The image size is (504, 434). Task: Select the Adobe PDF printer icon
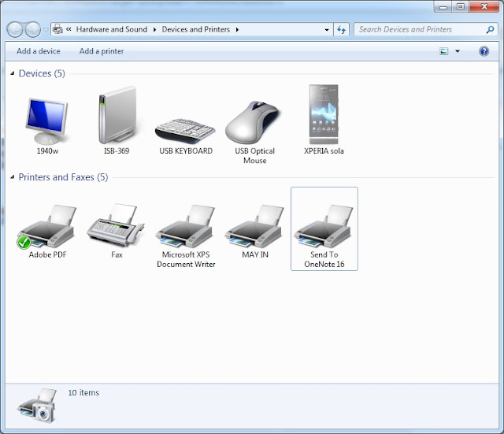(x=47, y=227)
